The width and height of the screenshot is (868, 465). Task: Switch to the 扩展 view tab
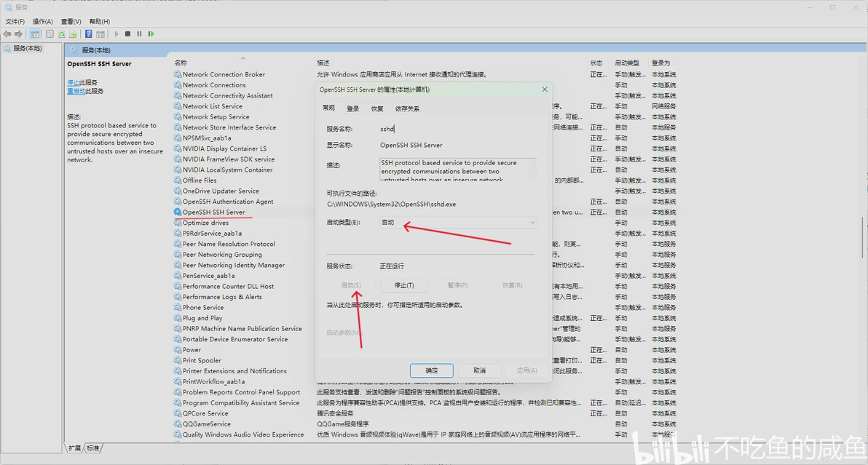(x=75, y=448)
